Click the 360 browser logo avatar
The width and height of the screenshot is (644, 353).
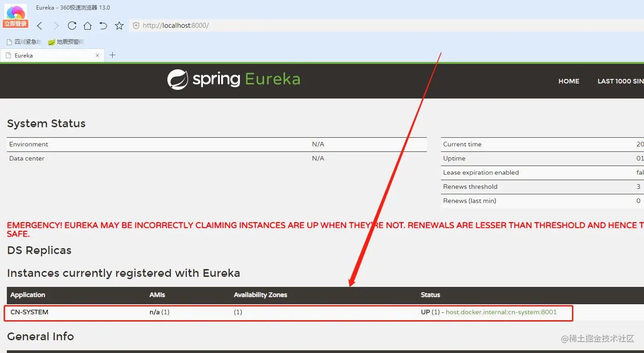click(x=16, y=12)
